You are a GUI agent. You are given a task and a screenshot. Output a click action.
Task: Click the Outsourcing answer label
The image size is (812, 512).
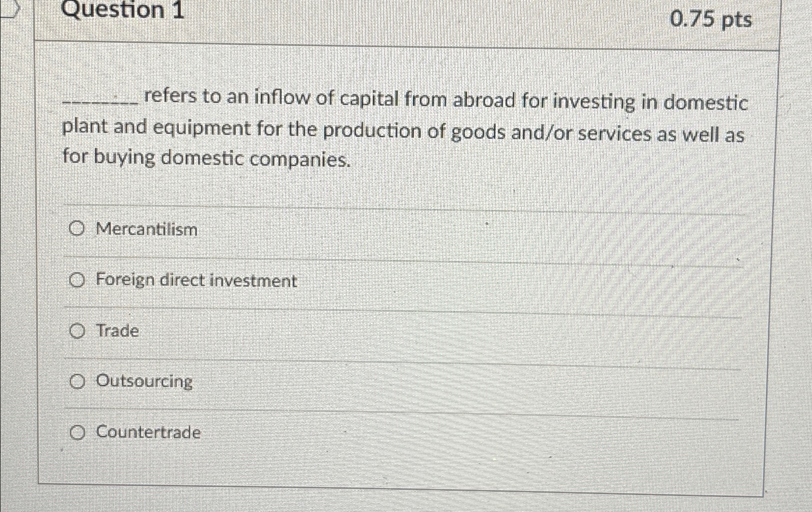pos(144,381)
